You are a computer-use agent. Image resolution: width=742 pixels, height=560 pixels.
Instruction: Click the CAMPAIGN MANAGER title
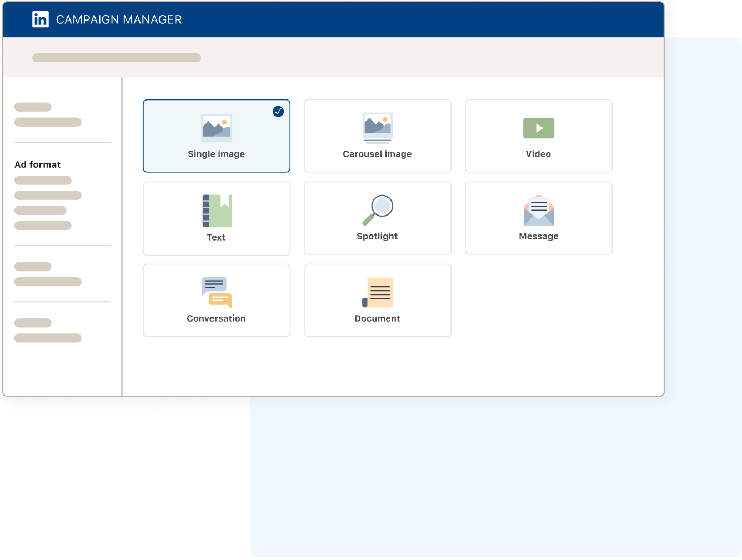coord(119,20)
